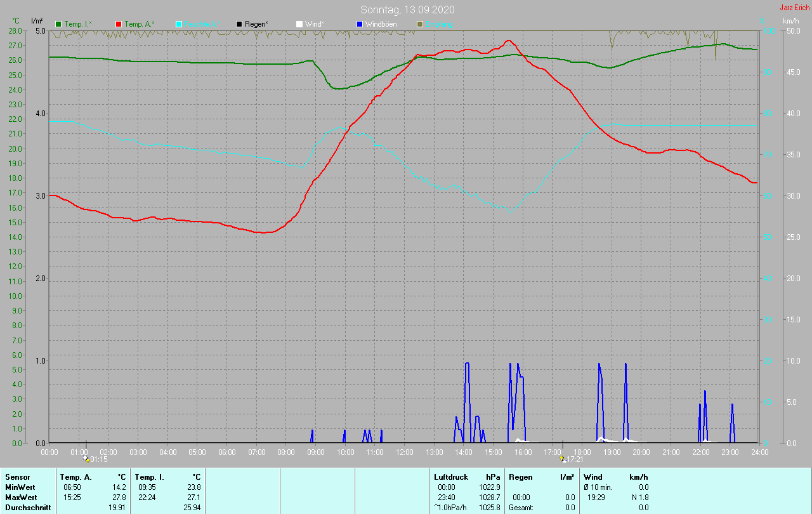This screenshot has width=812, height=514.
Task: Click the date title Sonntag, 13.09.2020
Action: click(x=407, y=10)
